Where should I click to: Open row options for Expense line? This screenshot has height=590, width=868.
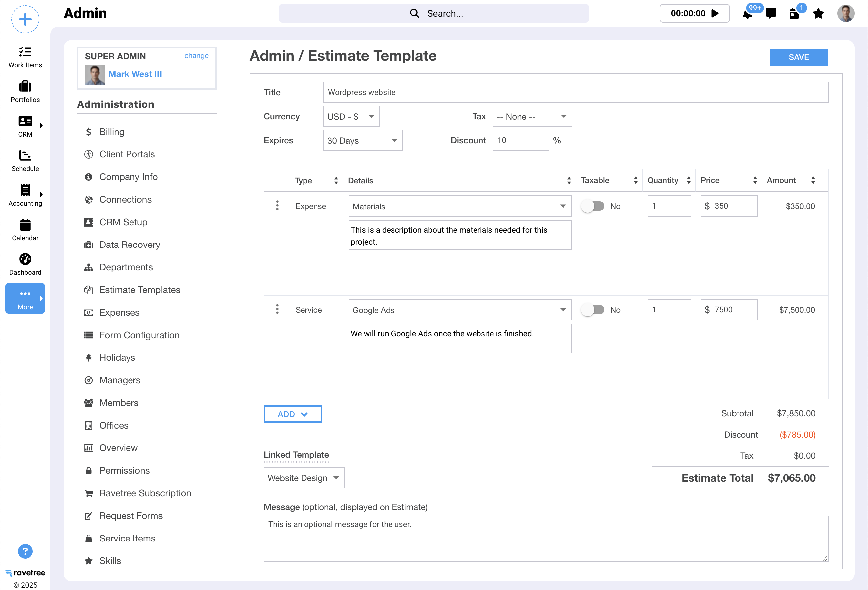pyautogui.click(x=277, y=206)
